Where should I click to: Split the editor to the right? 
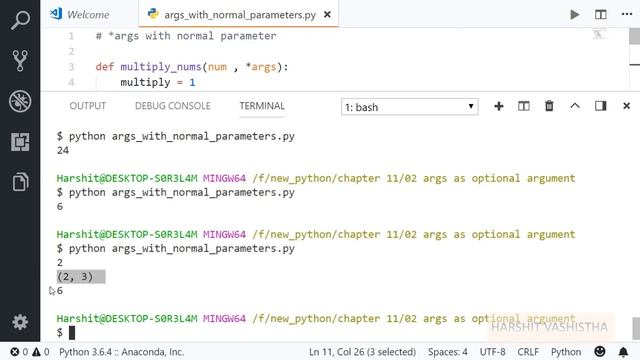600,15
